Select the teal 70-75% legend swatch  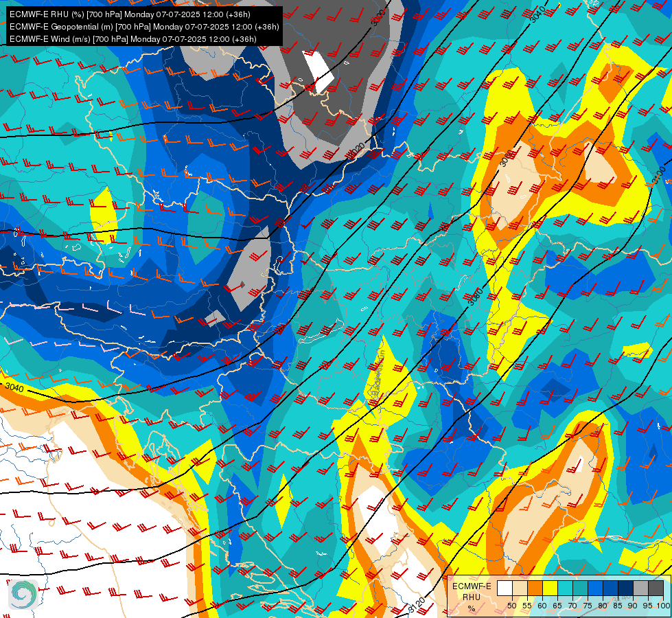click(581, 588)
